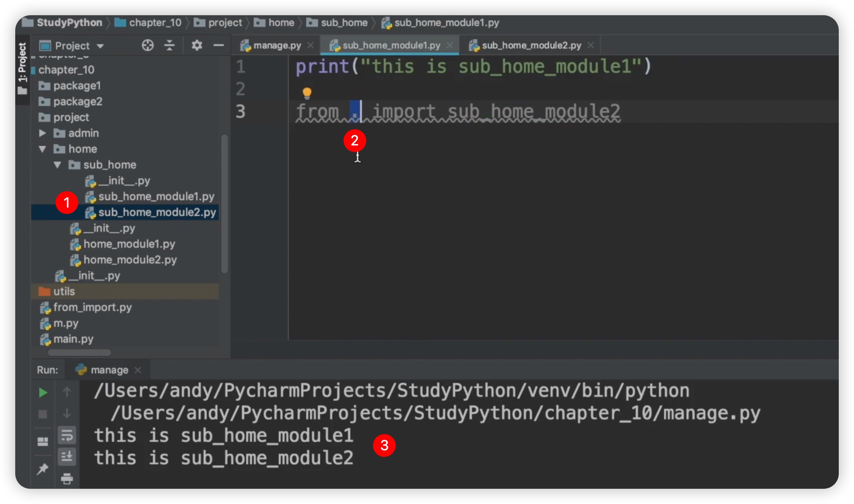Click line 1 print statement in editor

click(x=473, y=66)
